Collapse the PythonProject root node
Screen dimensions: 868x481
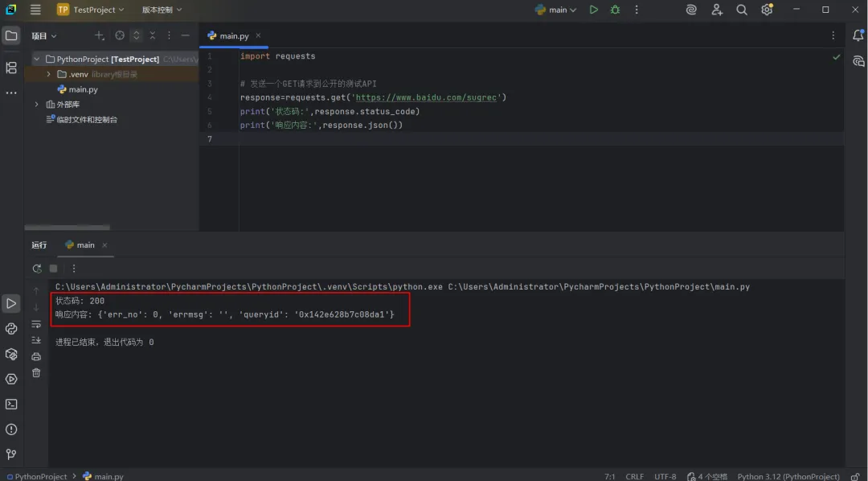(x=36, y=59)
